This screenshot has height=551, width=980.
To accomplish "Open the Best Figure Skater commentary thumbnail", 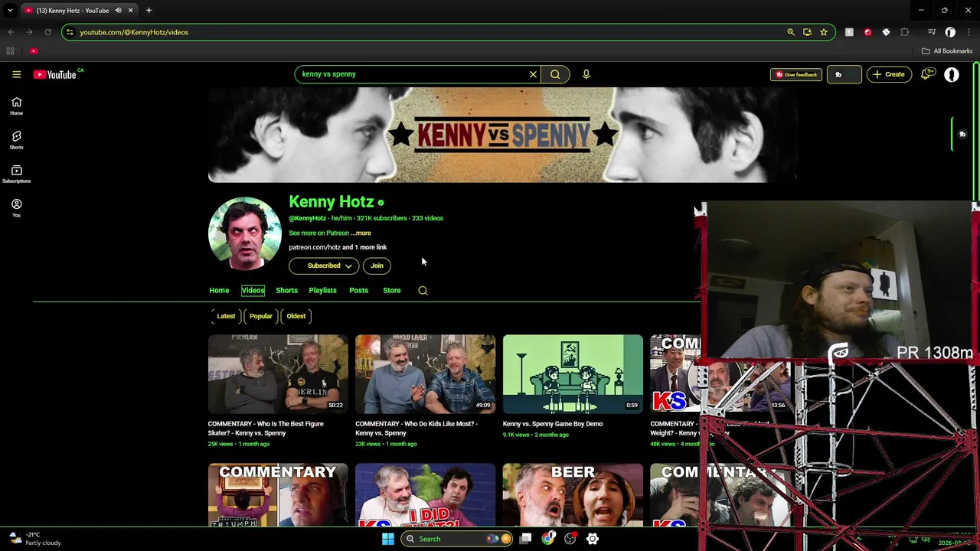I will pyautogui.click(x=278, y=373).
